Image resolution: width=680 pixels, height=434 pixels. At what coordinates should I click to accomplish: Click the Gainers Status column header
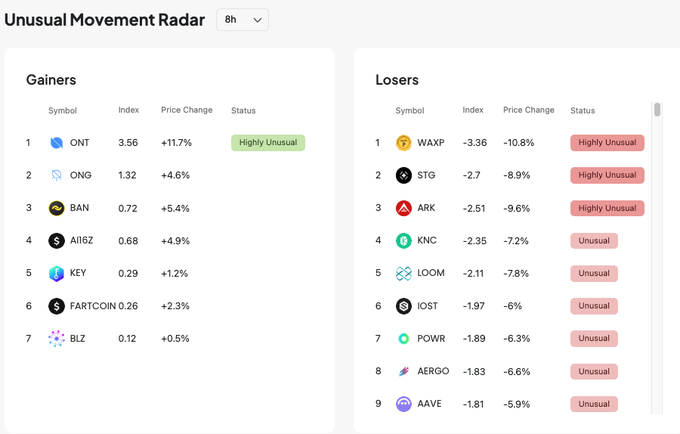click(x=243, y=110)
